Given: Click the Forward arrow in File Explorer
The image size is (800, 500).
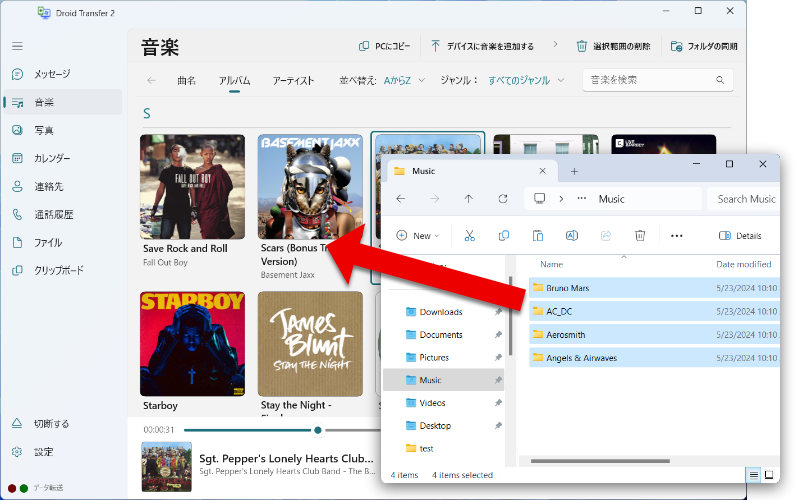Looking at the screenshot, I should coord(435,199).
